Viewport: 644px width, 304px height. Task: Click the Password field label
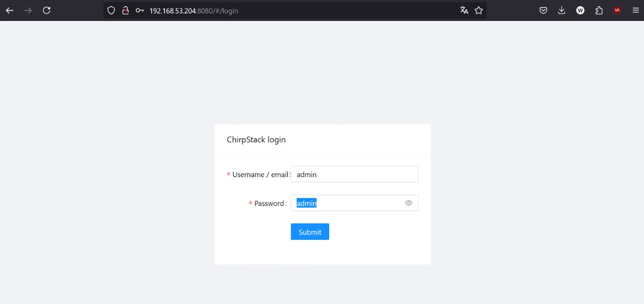(x=270, y=203)
